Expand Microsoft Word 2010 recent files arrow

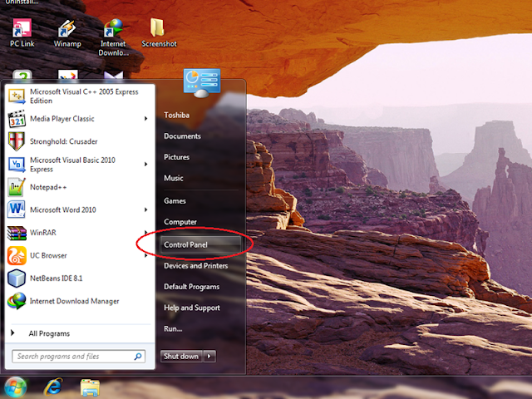tap(146, 209)
